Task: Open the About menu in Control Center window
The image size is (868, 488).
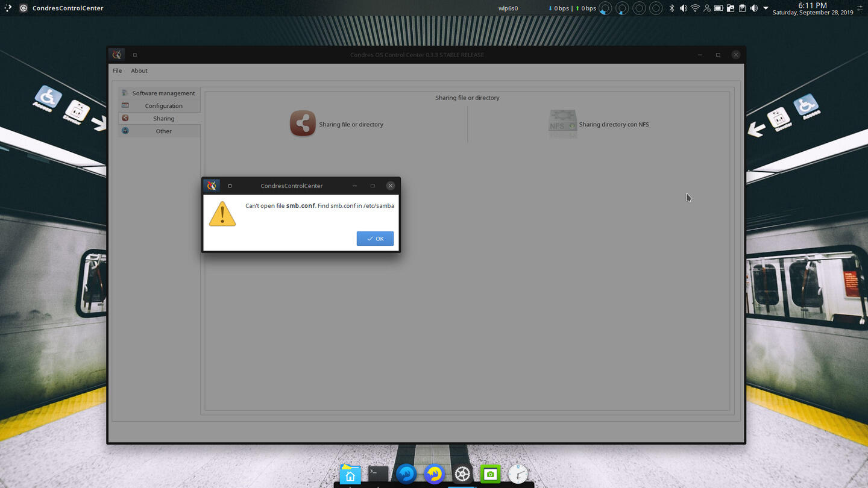Action: point(139,70)
